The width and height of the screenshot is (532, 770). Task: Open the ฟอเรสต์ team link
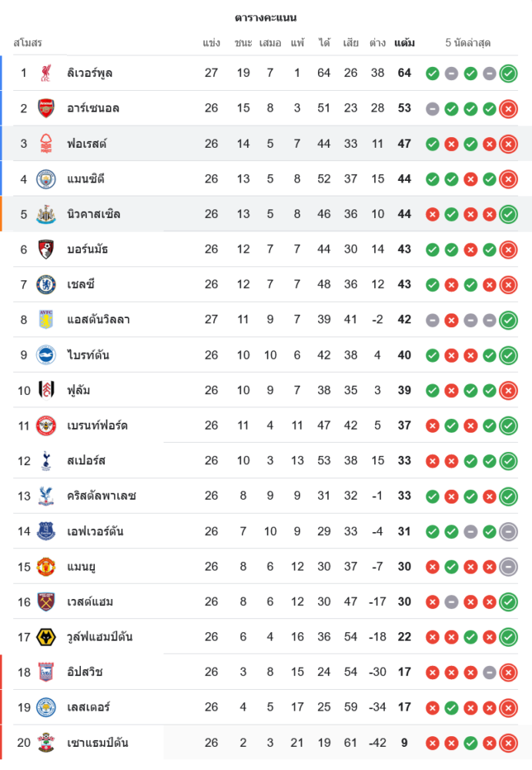pos(86,143)
